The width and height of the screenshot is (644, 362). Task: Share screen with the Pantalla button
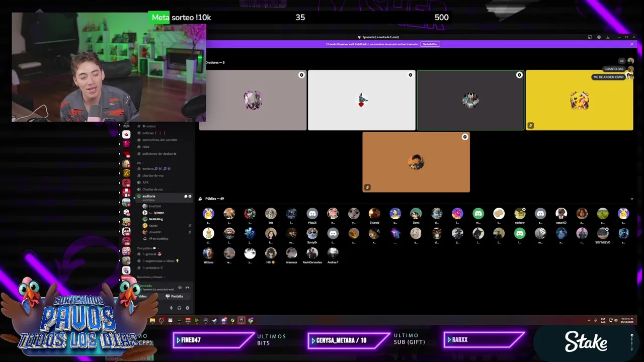click(x=175, y=296)
